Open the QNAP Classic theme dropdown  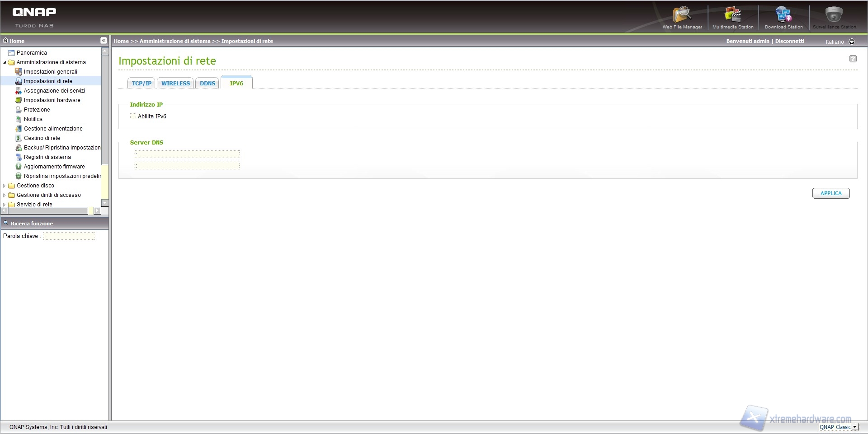click(x=854, y=427)
